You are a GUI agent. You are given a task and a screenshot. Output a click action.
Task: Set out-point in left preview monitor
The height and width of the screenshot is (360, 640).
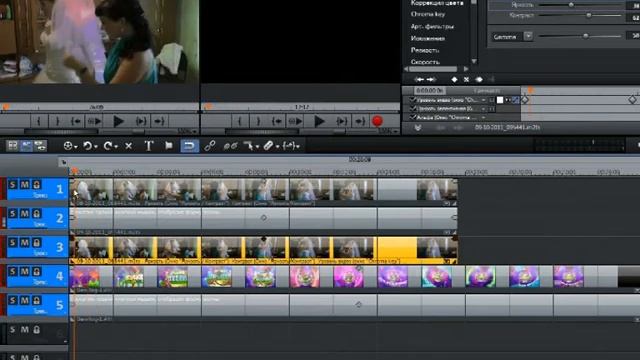58,121
